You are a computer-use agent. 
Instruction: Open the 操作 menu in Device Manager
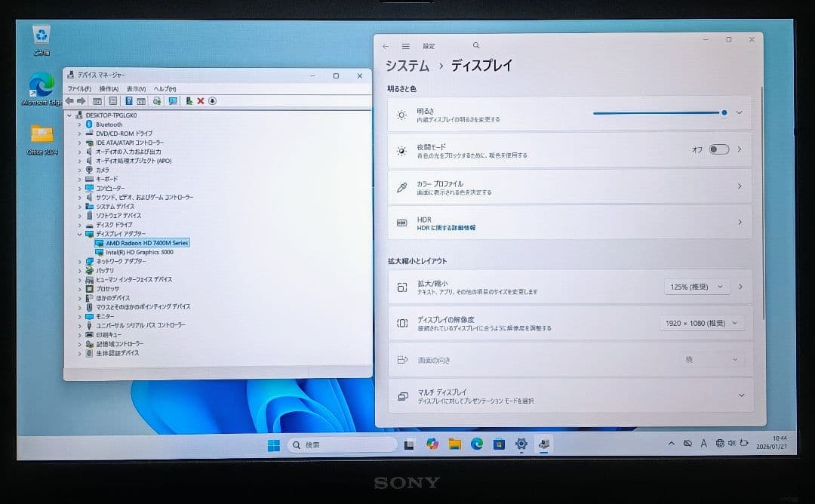point(110,88)
